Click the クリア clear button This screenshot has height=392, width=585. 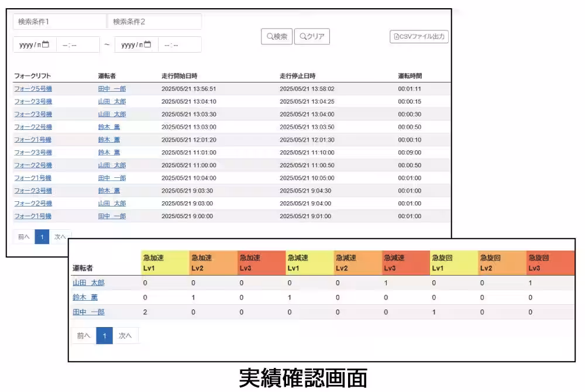[x=312, y=36]
